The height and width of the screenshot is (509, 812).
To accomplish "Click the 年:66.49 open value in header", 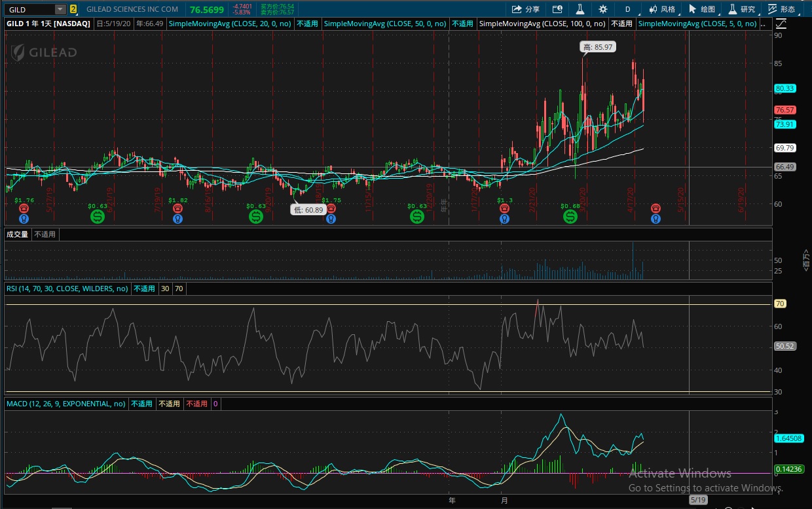I will (x=149, y=24).
